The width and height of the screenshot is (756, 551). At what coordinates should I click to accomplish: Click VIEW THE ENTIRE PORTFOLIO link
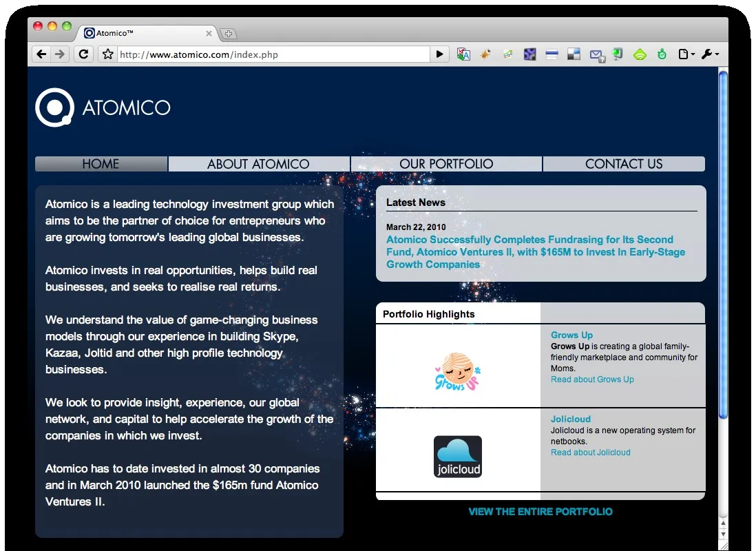540,512
